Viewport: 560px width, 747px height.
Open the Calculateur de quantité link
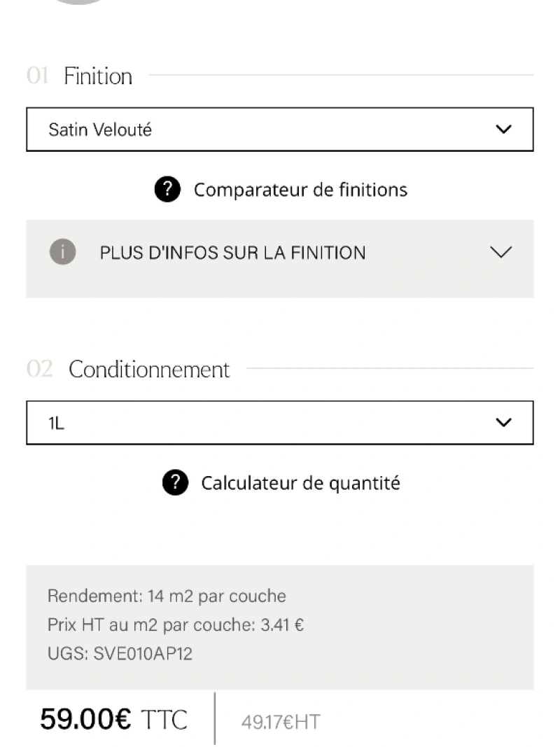tap(300, 483)
